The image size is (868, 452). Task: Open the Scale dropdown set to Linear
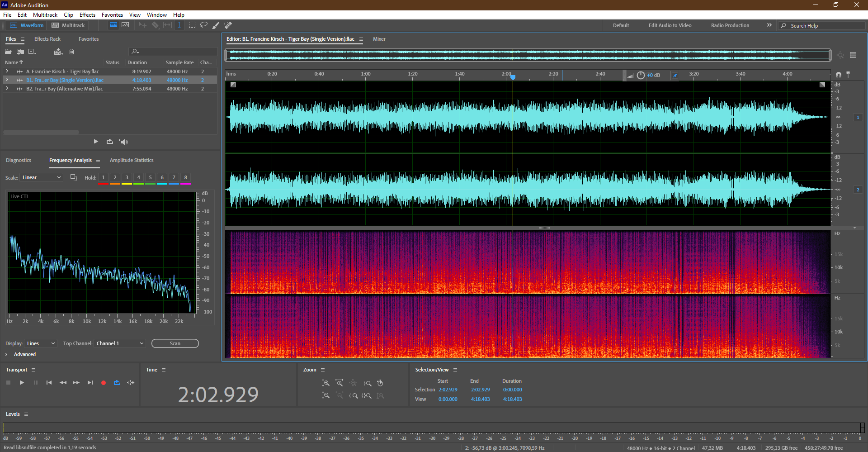[x=41, y=177]
